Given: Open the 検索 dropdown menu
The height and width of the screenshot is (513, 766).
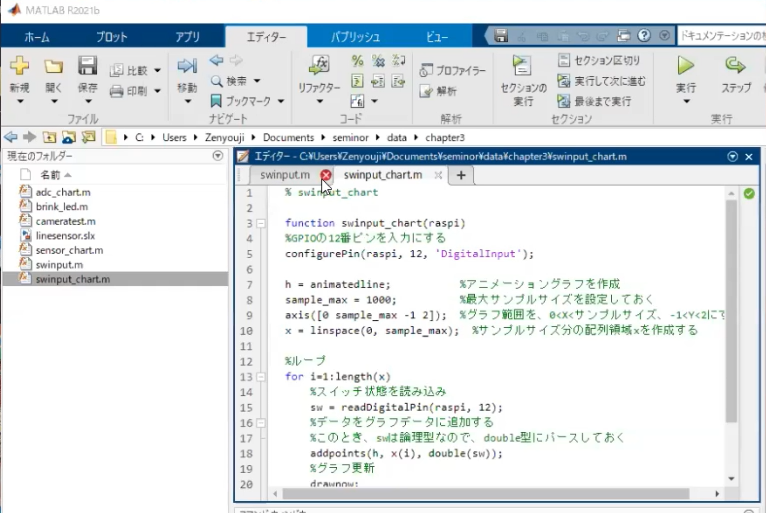Looking at the screenshot, I should [257, 81].
